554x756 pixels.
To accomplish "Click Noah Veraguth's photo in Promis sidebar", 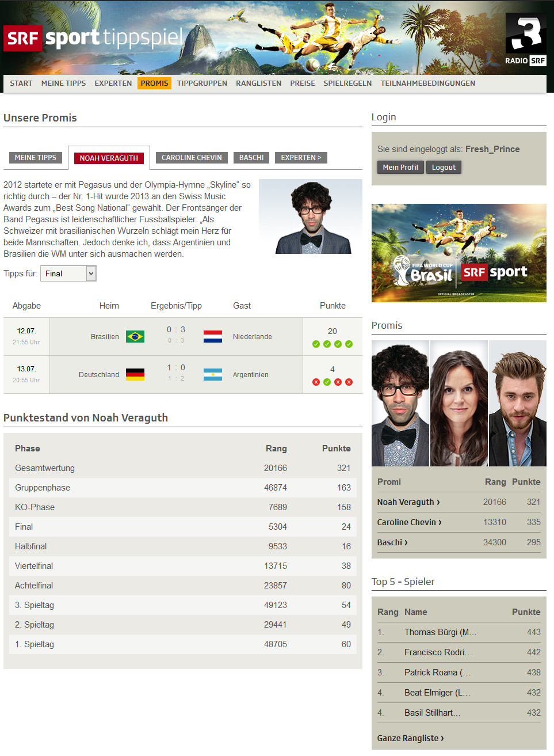I will tap(400, 403).
